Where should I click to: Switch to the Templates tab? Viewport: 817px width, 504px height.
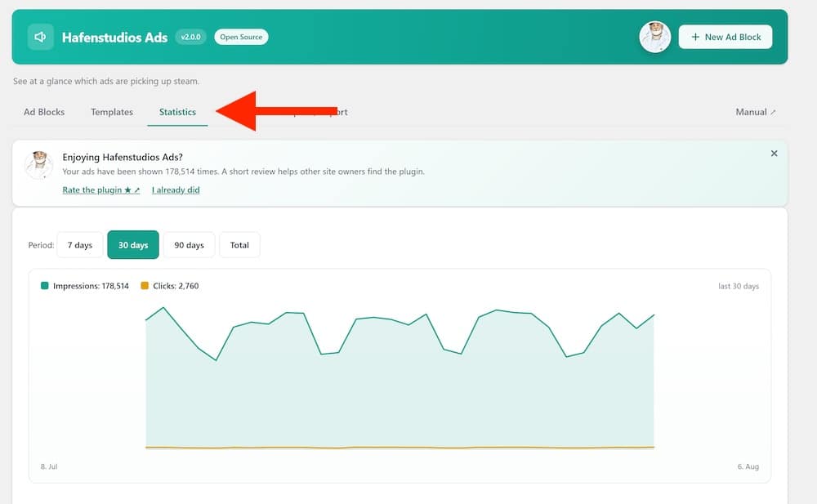(112, 112)
